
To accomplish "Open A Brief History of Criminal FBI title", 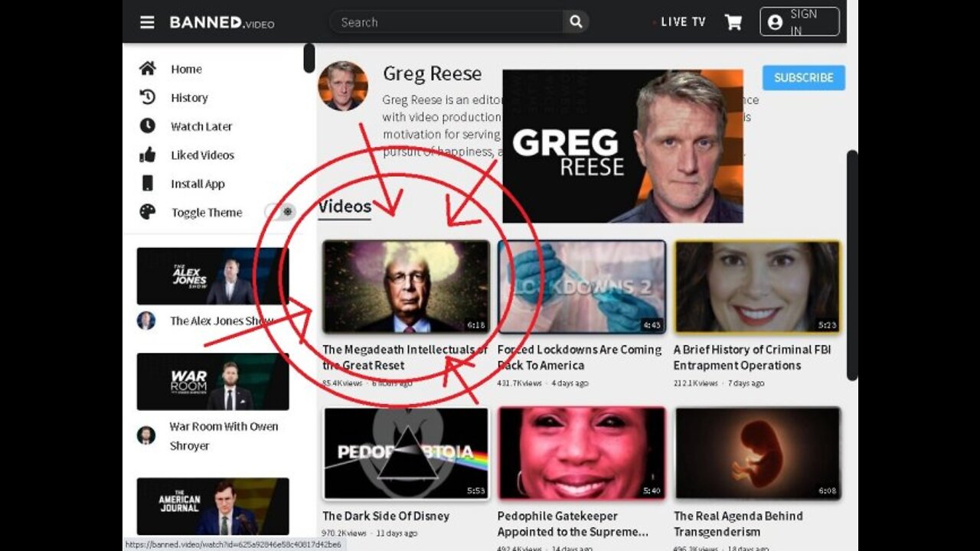I will (752, 357).
